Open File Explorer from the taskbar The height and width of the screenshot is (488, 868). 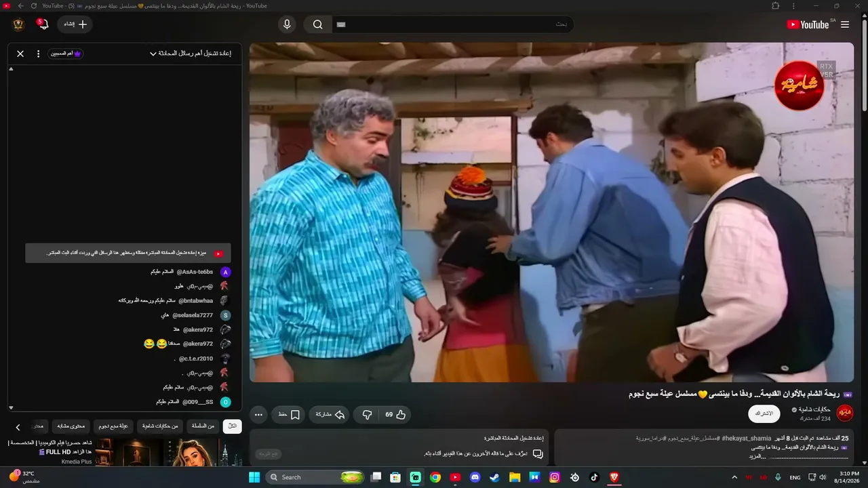coord(515,477)
